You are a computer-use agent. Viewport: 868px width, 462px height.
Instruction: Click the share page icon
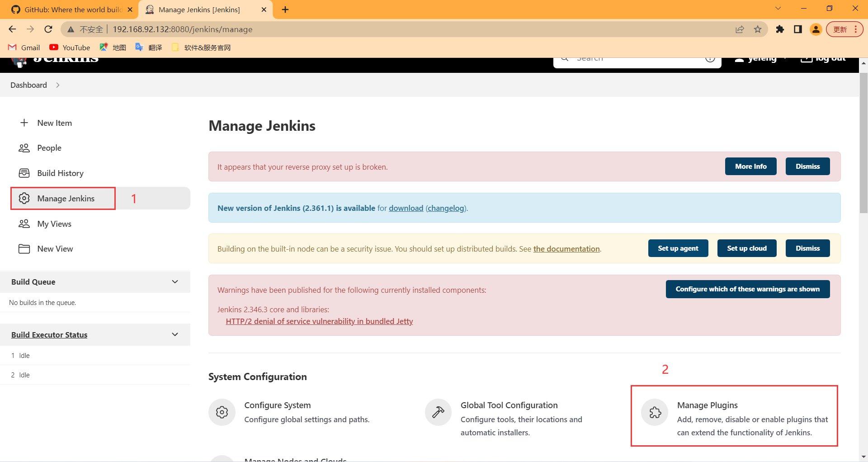740,29
